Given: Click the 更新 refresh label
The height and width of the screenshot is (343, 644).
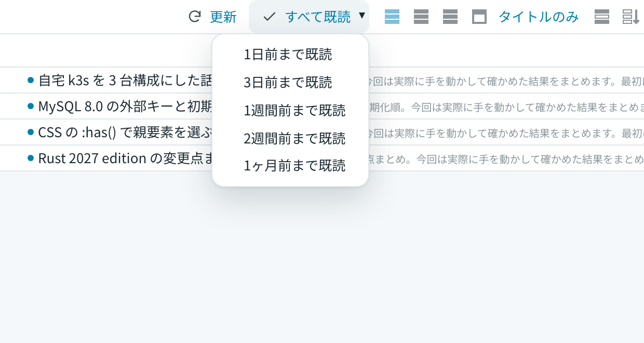Looking at the screenshot, I should [x=223, y=17].
